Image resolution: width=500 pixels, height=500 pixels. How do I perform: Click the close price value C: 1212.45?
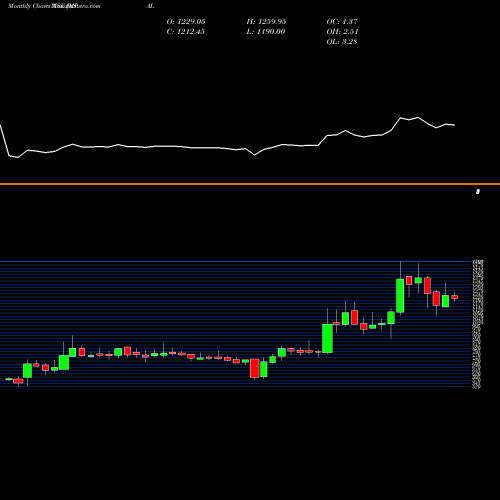[x=186, y=32]
